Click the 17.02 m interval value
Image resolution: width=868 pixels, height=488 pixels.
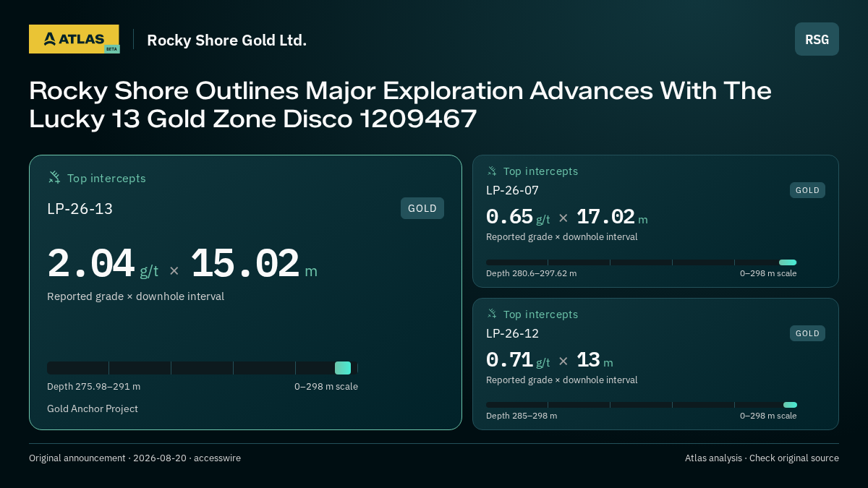pyautogui.click(x=612, y=217)
